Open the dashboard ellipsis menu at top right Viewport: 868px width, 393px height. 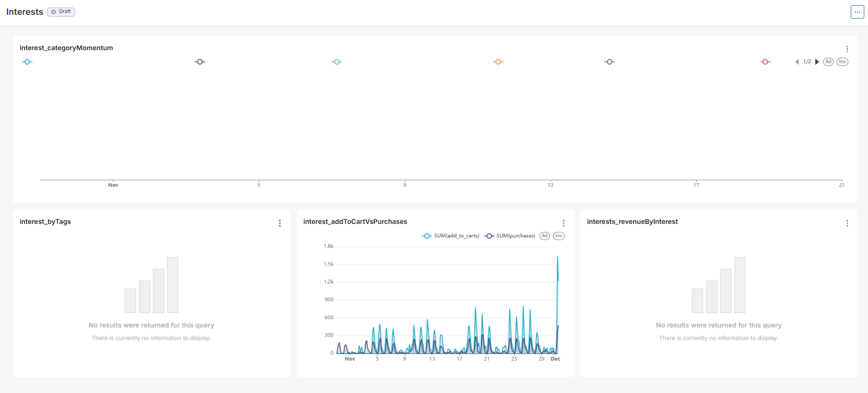857,12
